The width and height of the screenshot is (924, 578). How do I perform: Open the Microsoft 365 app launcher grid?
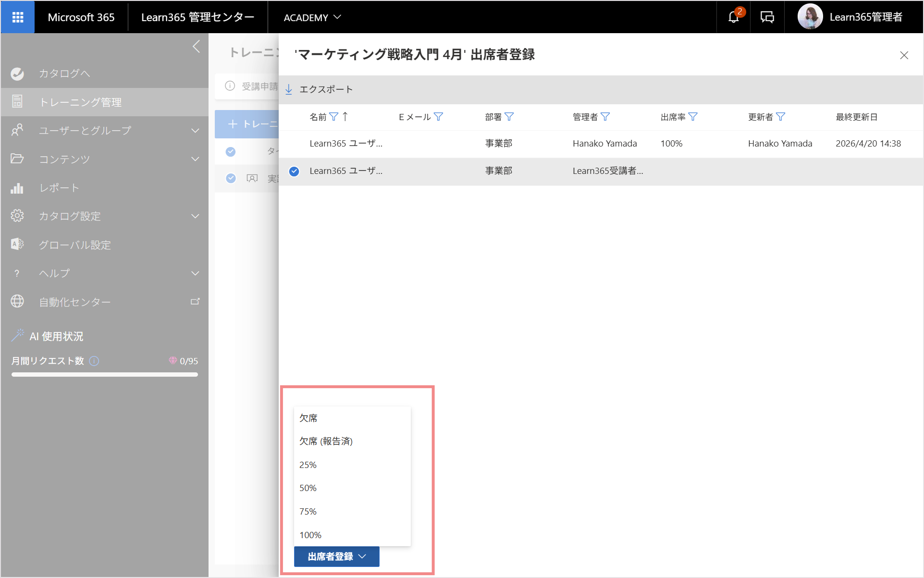18,17
